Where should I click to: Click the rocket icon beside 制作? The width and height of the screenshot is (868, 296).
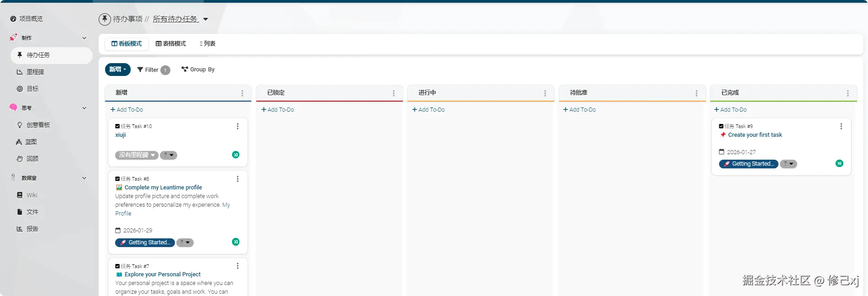pos(13,38)
